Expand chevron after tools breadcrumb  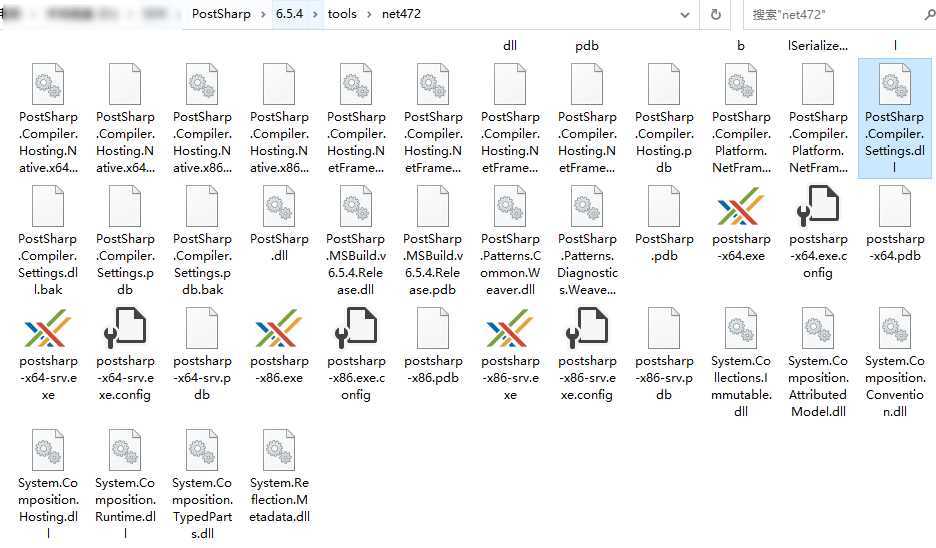pyautogui.click(x=369, y=14)
